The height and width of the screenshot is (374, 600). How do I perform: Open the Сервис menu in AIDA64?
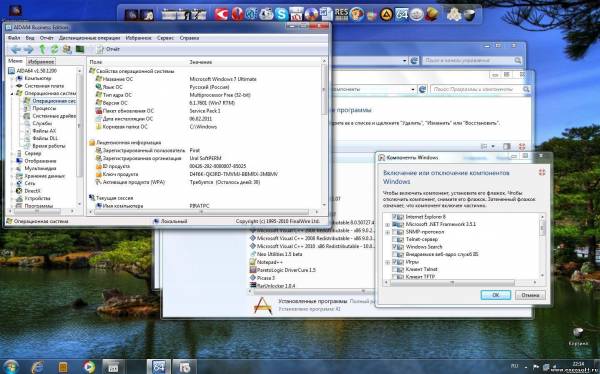(165, 38)
